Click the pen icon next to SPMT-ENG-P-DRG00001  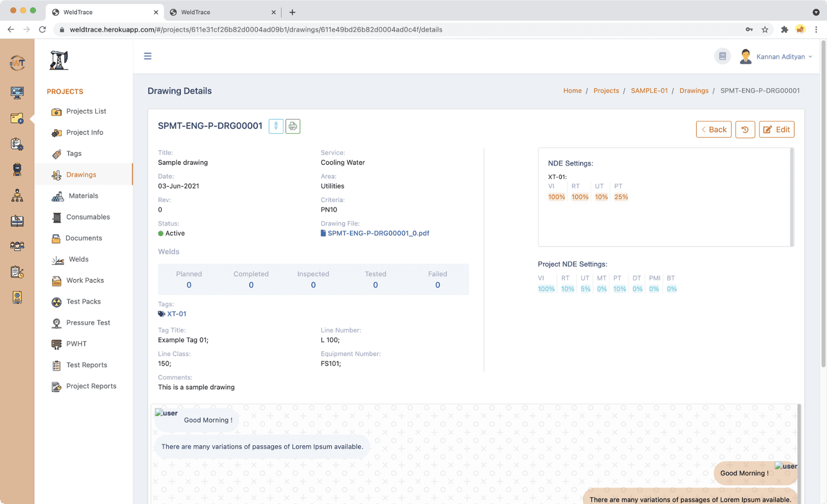276,126
